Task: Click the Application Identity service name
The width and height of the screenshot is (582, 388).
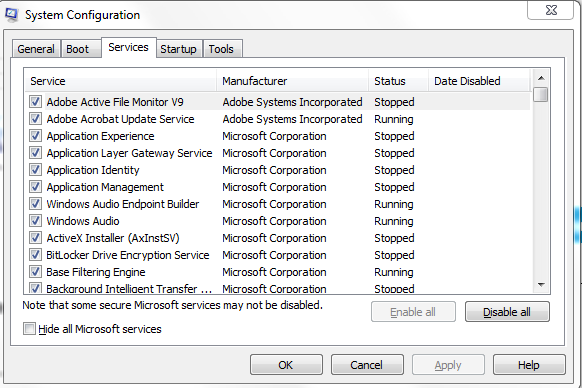Action: coord(93,170)
